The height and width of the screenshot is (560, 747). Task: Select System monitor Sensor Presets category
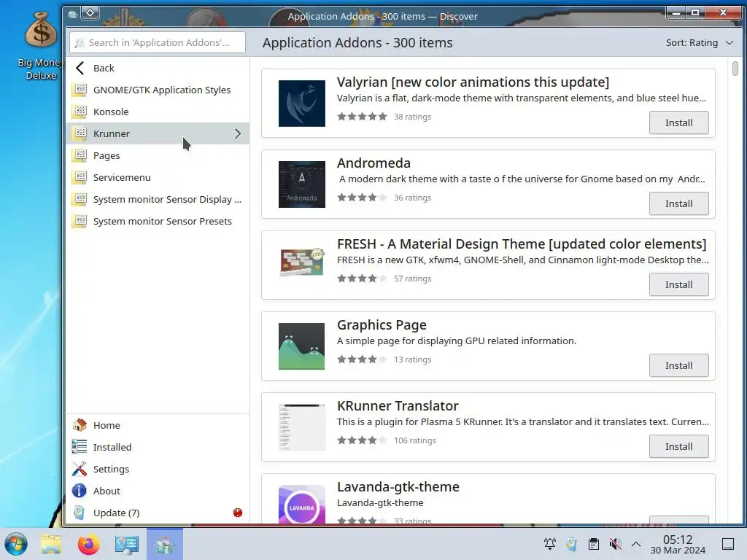tap(158, 222)
